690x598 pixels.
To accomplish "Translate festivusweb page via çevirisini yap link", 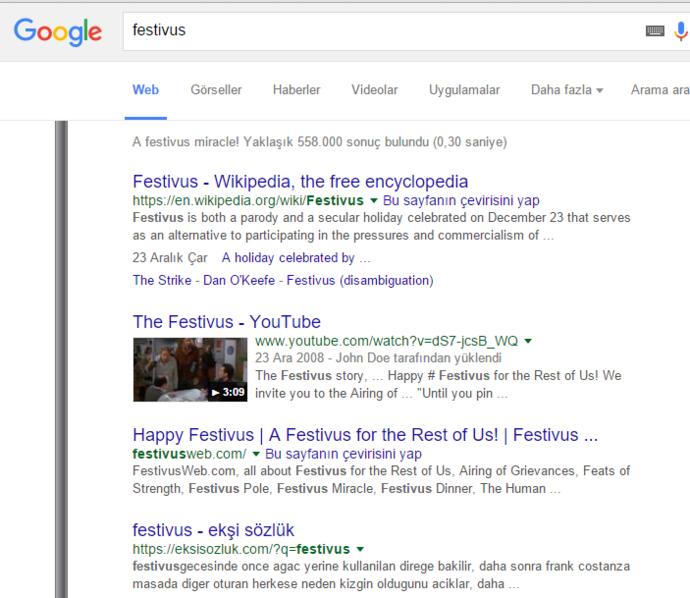I will point(343,454).
